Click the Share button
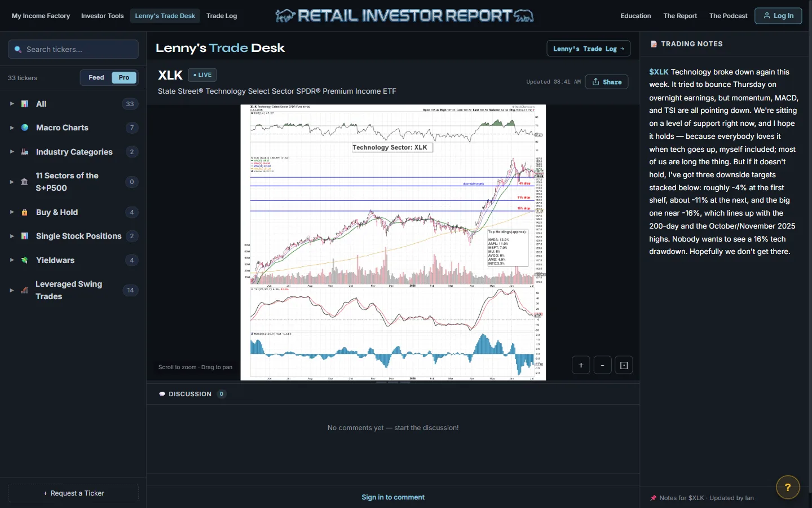 click(607, 82)
